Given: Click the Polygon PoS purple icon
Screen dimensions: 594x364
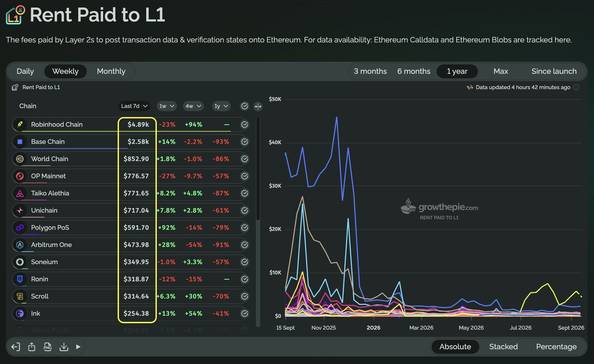Looking at the screenshot, I should point(20,228).
